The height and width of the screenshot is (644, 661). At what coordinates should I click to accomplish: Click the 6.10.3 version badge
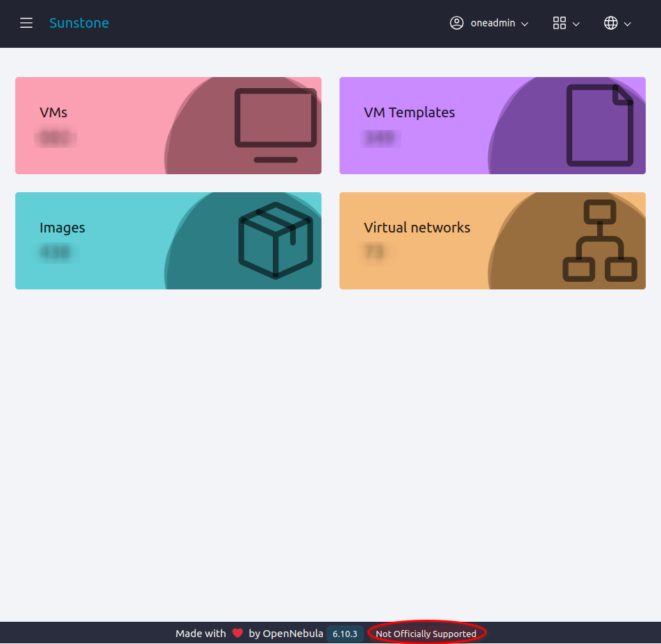[x=345, y=634]
